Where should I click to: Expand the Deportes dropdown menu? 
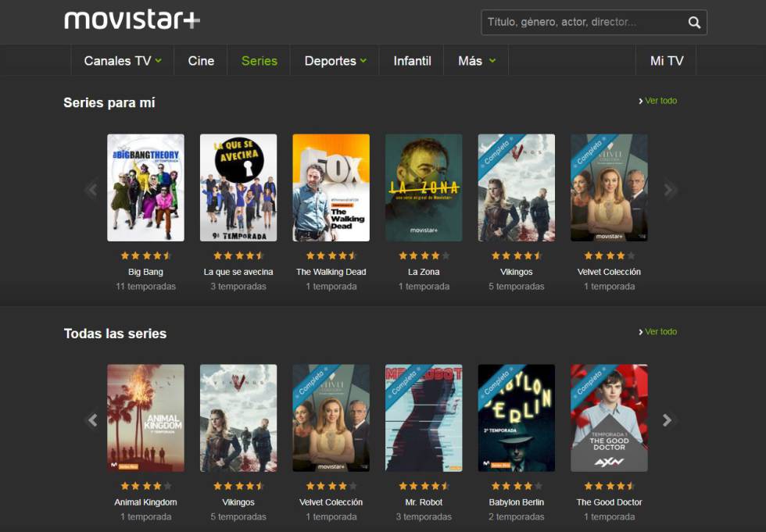pyautogui.click(x=335, y=60)
